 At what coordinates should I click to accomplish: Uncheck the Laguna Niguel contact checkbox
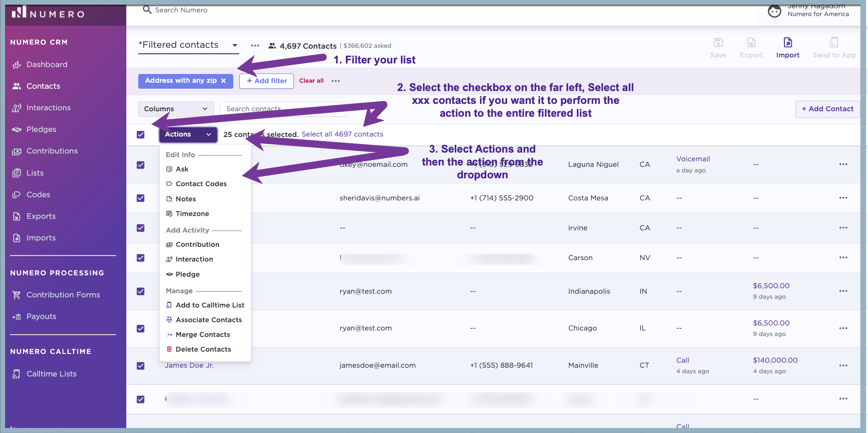pos(141,165)
